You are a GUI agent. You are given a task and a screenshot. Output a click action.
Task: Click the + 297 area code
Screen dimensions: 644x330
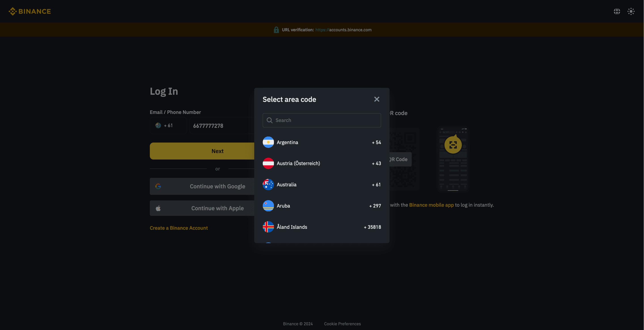[375, 206]
